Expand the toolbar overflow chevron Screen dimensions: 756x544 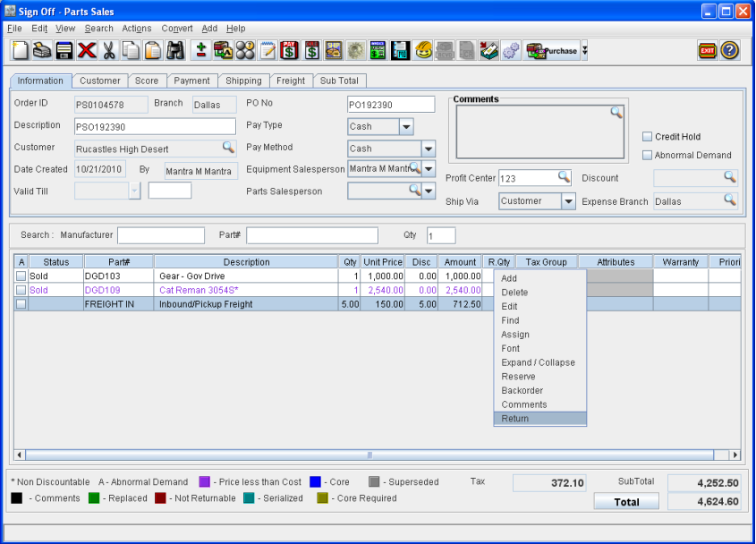(x=585, y=50)
